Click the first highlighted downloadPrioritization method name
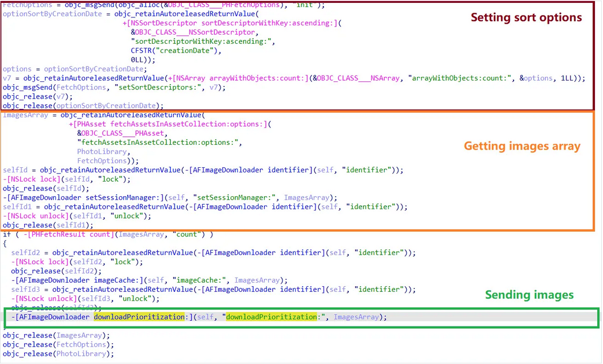603x364 pixels. point(139,317)
